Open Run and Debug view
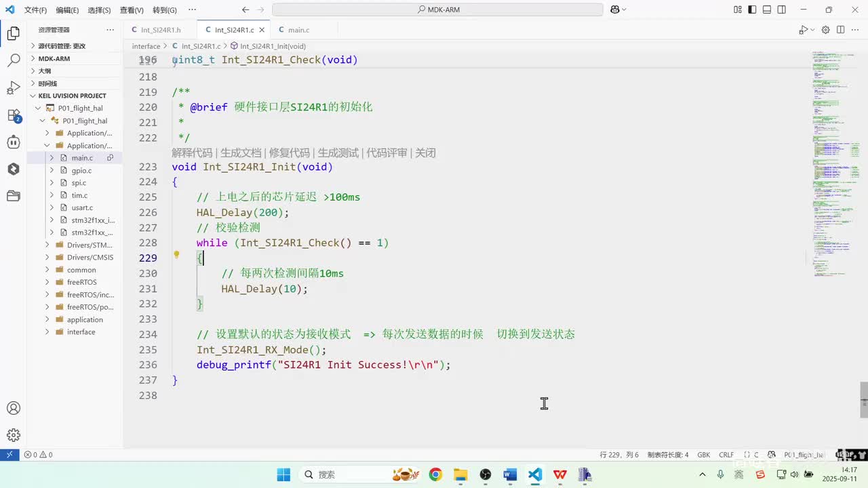The width and height of the screenshot is (868, 488). (13, 87)
